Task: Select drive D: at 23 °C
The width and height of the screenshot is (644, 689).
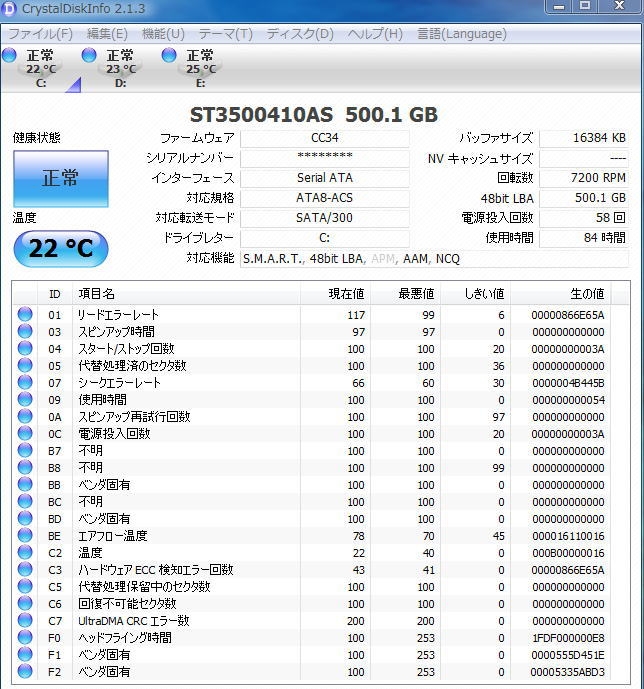Action: (111, 68)
